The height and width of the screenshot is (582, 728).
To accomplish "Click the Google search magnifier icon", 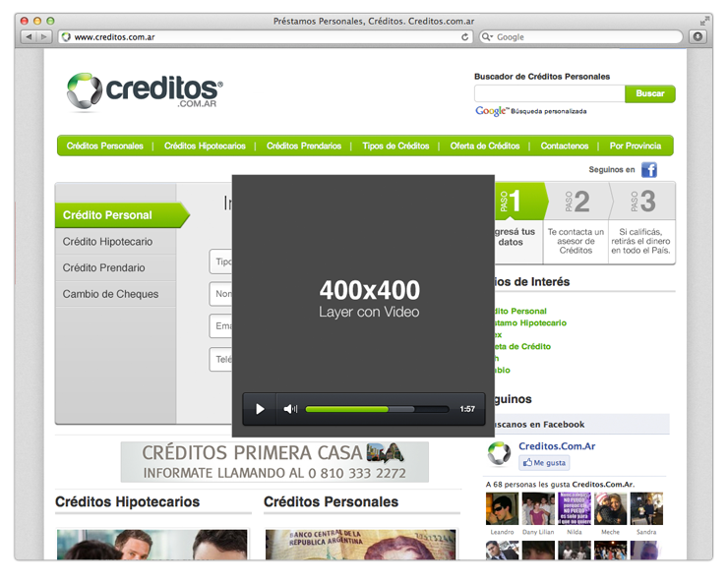I will (487, 36).
